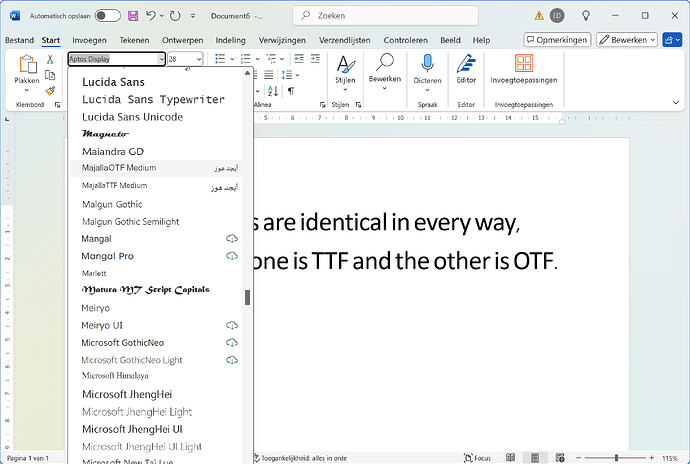690x464 pixels.
Task: Click the Plakken paste icon
Action: click(x=27, y=64)
